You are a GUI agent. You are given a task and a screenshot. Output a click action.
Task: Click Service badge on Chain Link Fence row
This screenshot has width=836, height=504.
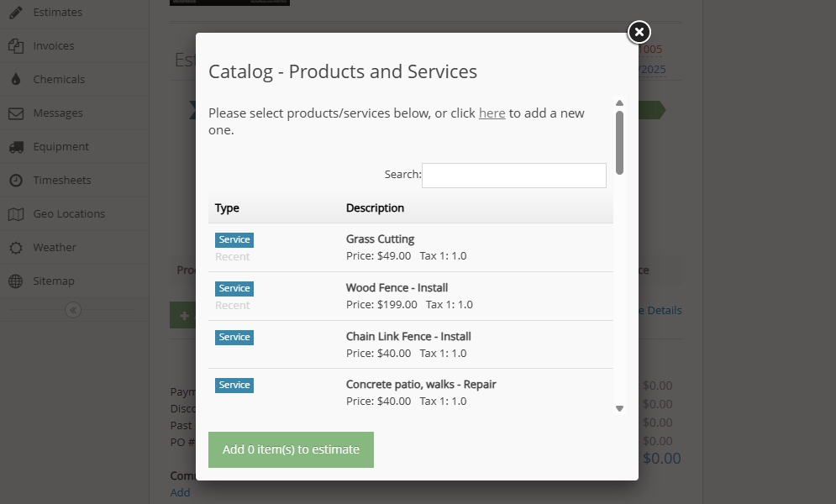234,337
